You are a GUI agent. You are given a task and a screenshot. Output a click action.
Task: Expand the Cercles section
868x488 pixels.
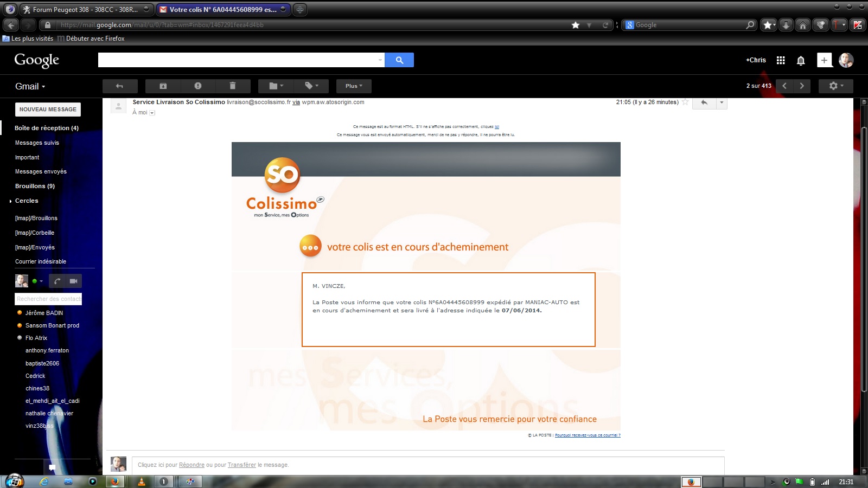(11, 201)
